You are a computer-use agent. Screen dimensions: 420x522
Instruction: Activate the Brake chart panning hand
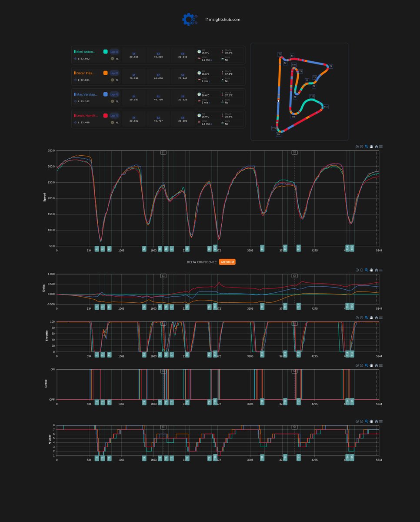tap(371, 365)
